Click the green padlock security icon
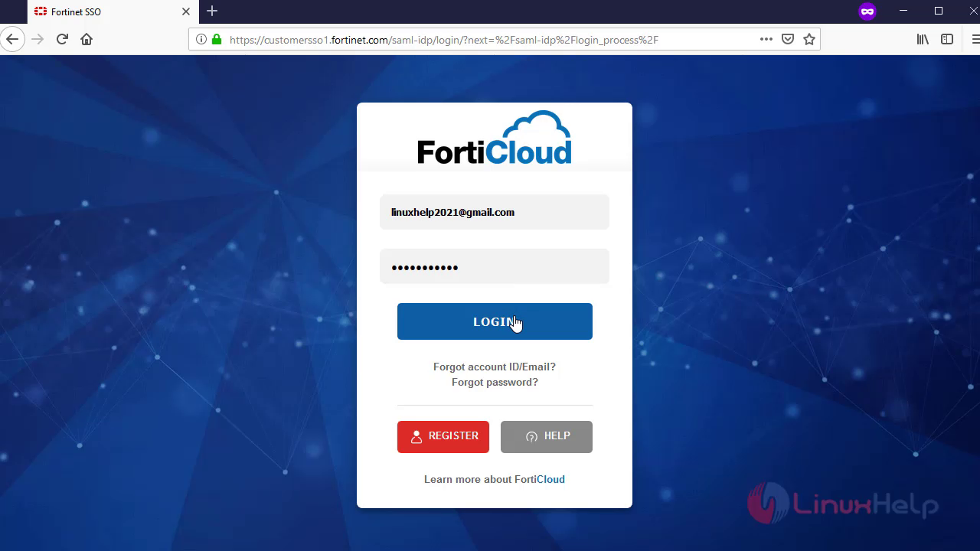The image size is (980, 551). [217, 40]
